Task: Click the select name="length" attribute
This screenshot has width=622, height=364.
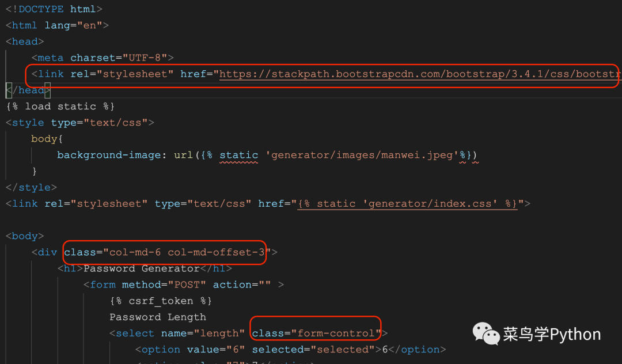Action: [203, 333]
